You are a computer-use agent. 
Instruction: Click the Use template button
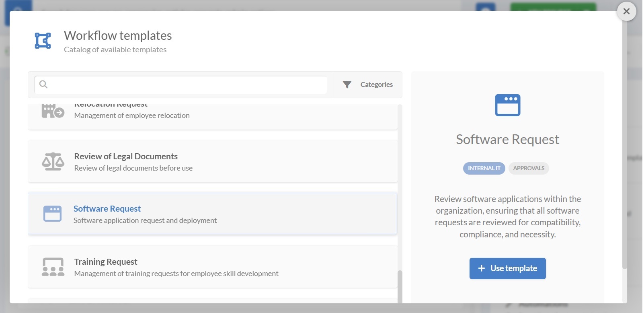507,268
